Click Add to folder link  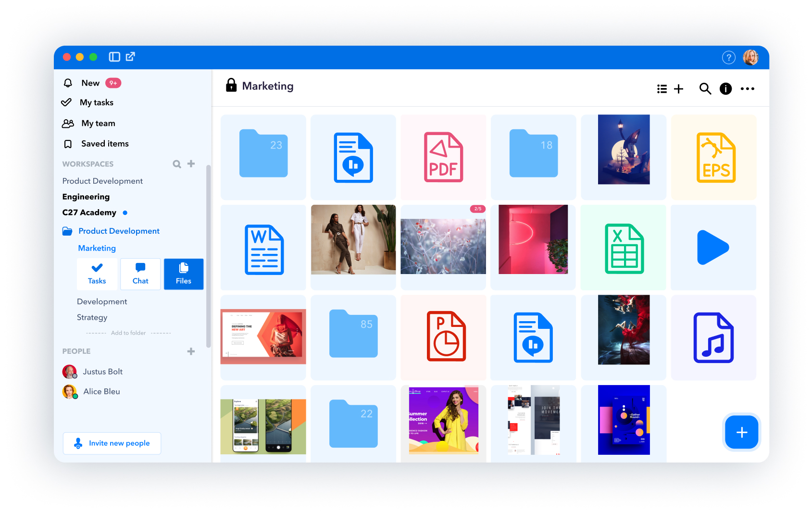128,333
